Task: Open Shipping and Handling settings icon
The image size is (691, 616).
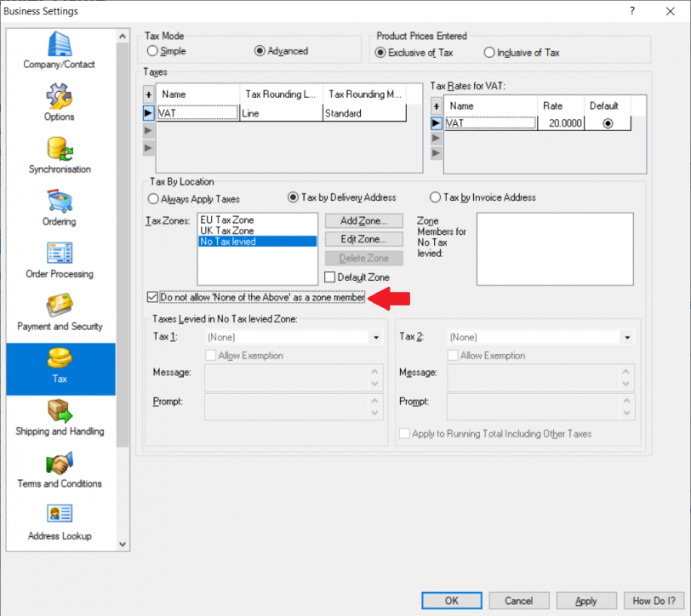Action: (60, 410)
